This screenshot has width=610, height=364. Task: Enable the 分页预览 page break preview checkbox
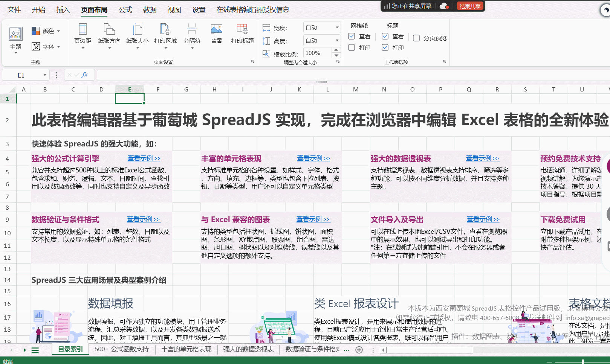(x=416, y=38)
